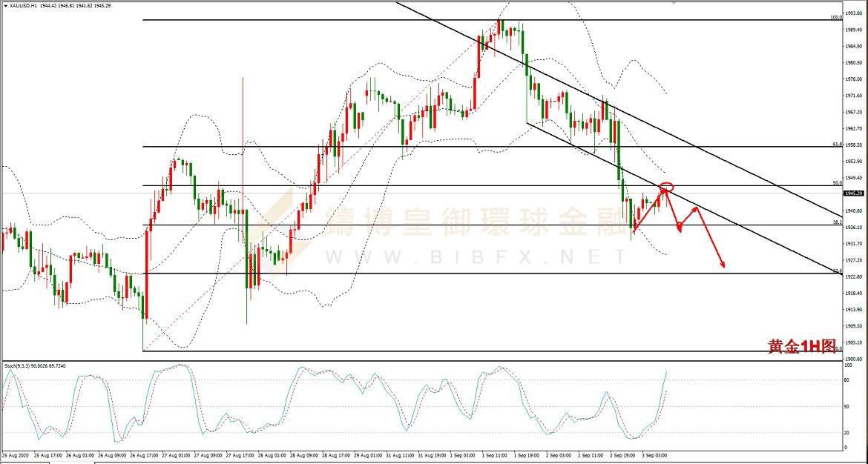The image size is (868, 464).
Task: Select the 61.8 Fibonacci level label
Action: (x=836, y=144)
